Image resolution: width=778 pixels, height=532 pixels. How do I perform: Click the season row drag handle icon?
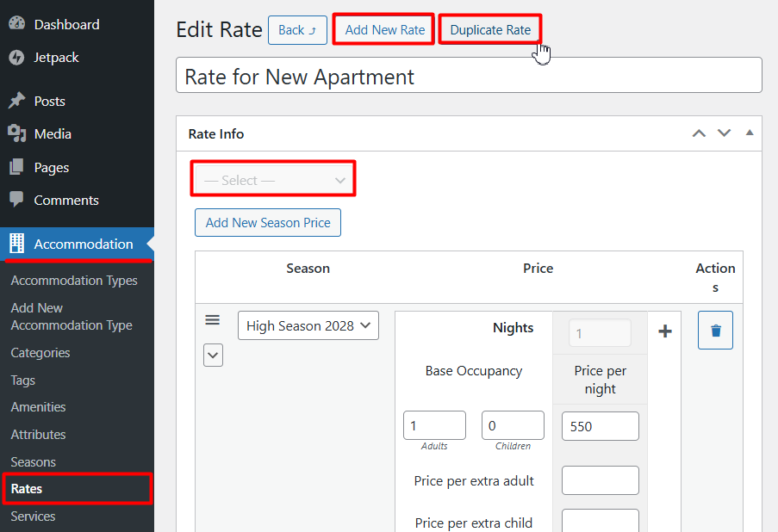click(x=212, y=320)
